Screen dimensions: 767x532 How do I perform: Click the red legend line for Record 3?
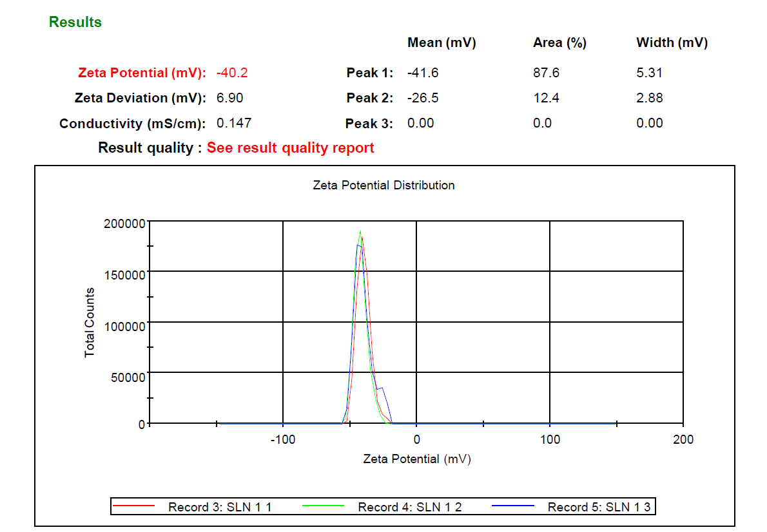(134, 507)
